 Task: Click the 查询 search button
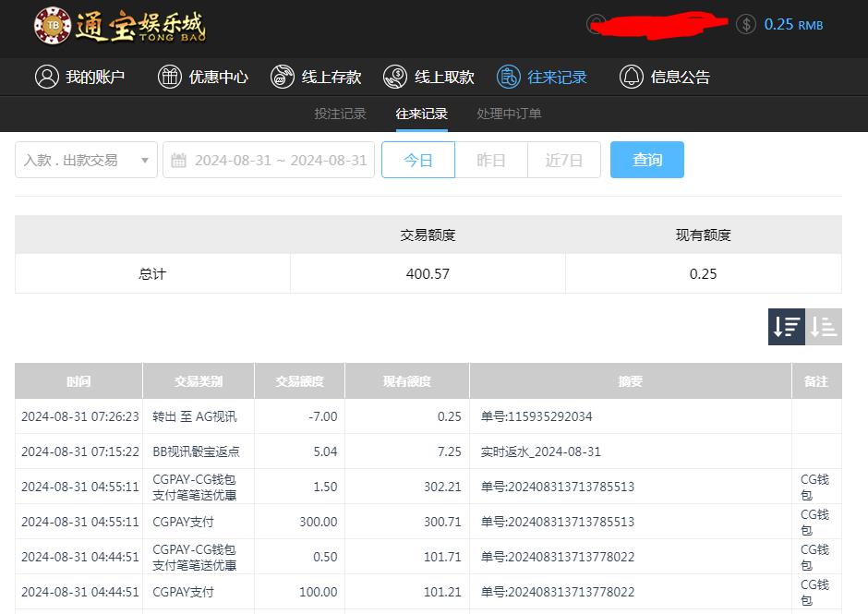coord(646,159)
